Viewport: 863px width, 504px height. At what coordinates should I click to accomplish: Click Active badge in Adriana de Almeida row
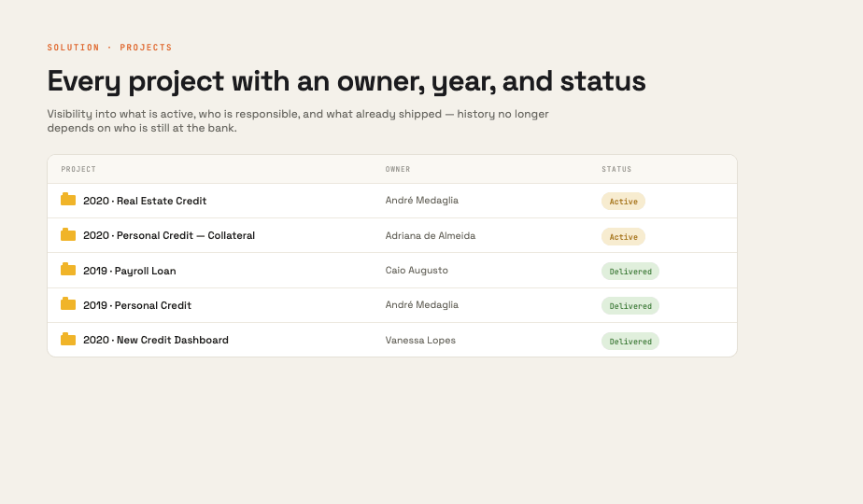[623, 236]
